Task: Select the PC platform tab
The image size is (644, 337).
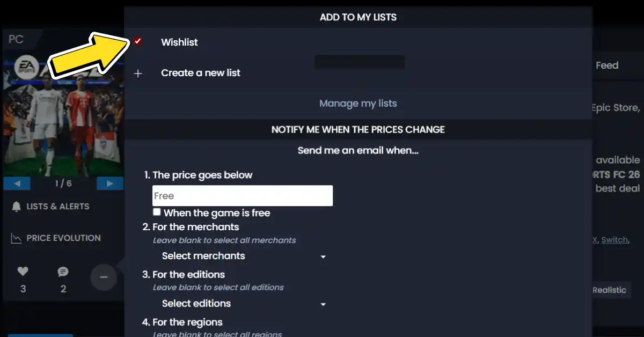Action: pyautogui.click(x=16, y=39)
